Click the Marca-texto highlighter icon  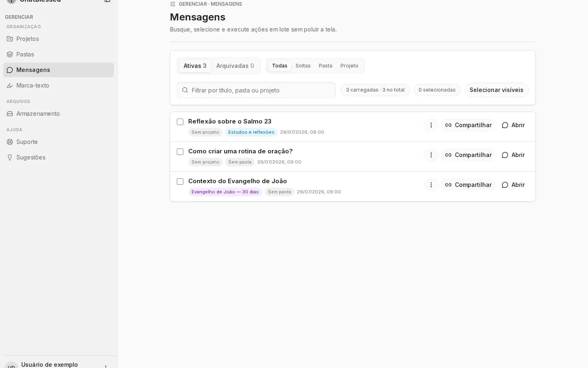tap(10, 85)
